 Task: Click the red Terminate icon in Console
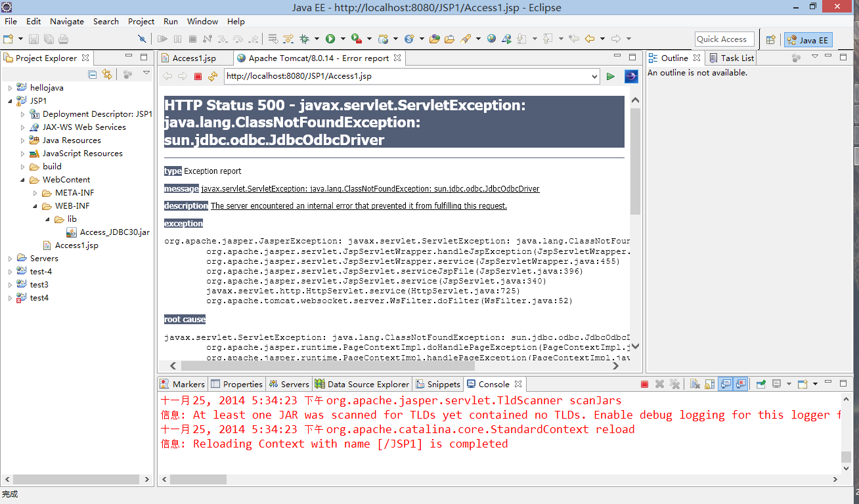[644, 384]
